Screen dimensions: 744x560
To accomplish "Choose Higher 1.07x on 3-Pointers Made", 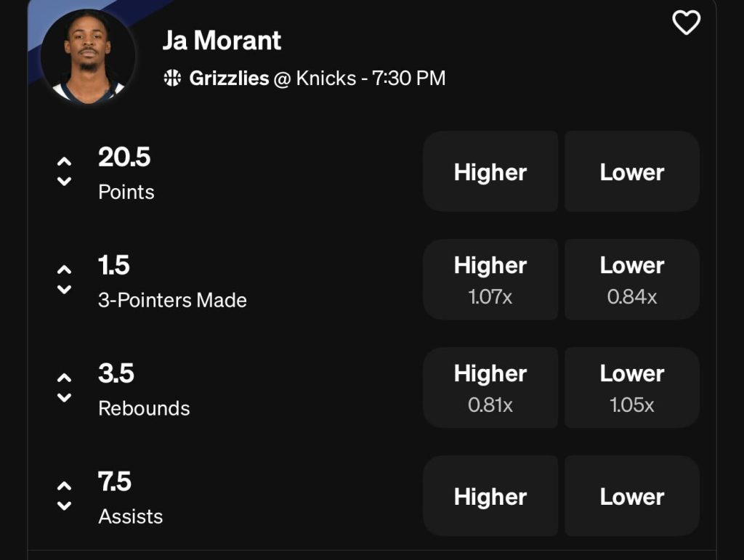I will (490, 278).
